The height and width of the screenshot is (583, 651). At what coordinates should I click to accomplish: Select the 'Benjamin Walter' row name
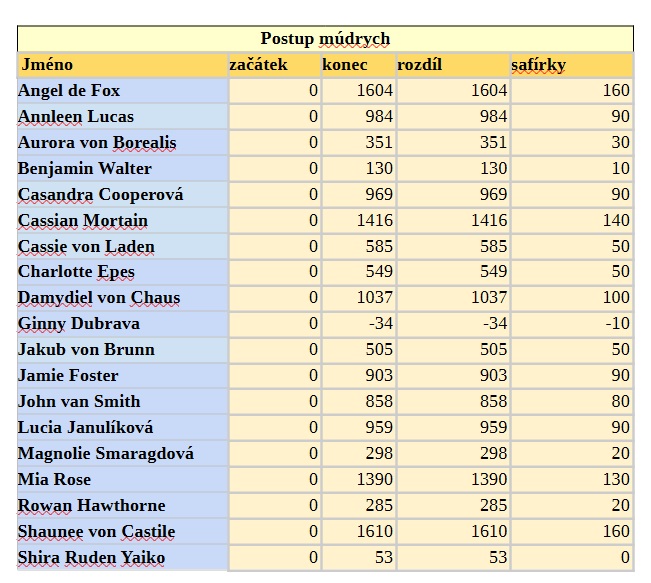coord(85,169)
